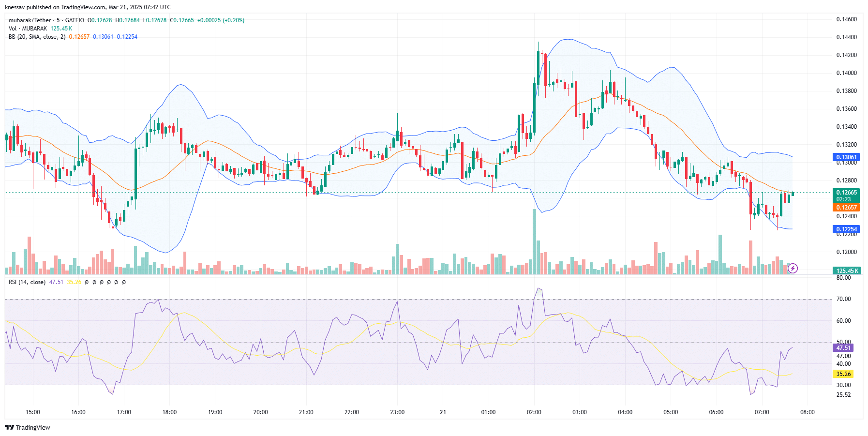Image resolution: width=868 pixels, height=436 pixels.
Task: Click the 0.13400 price axis label
Action: [846, 127]
